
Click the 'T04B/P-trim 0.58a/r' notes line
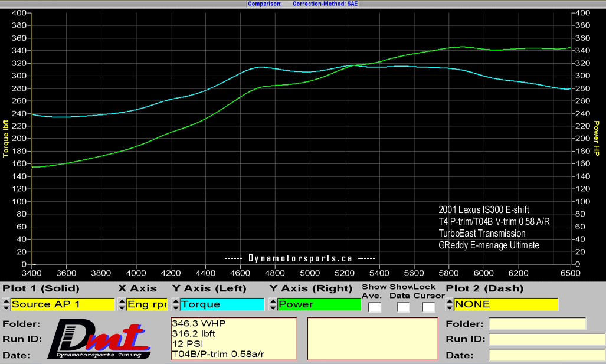click(218, 354)
